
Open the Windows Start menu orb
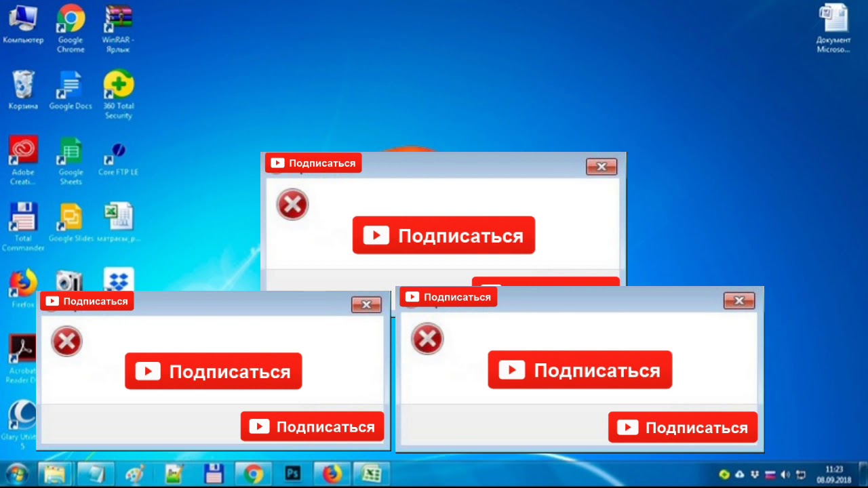(16, 473)
